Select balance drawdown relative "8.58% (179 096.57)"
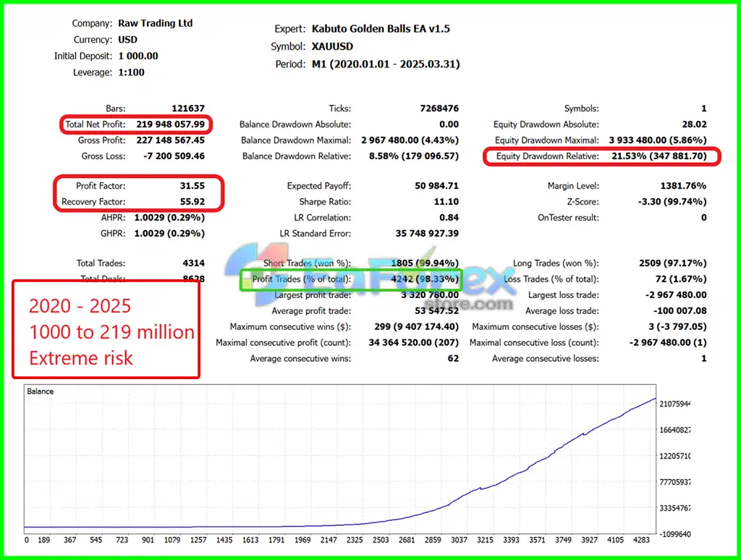The image size is (741, 560). click(414, 156)
